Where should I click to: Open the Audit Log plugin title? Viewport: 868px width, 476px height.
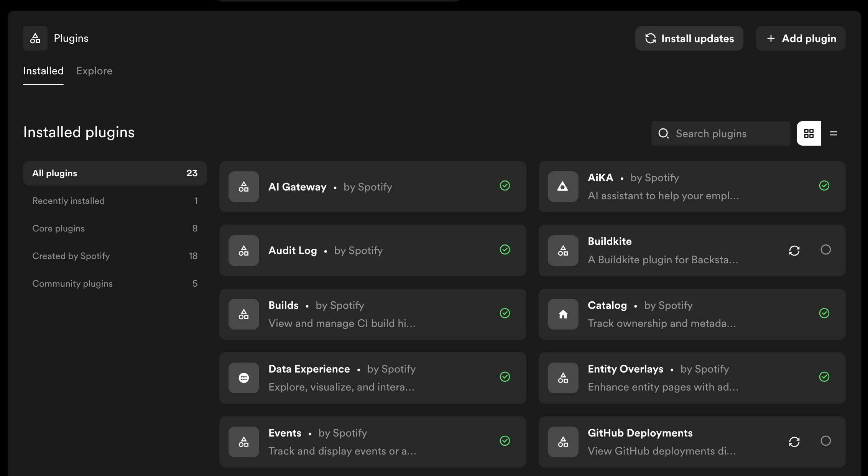(x=293, y=251)
